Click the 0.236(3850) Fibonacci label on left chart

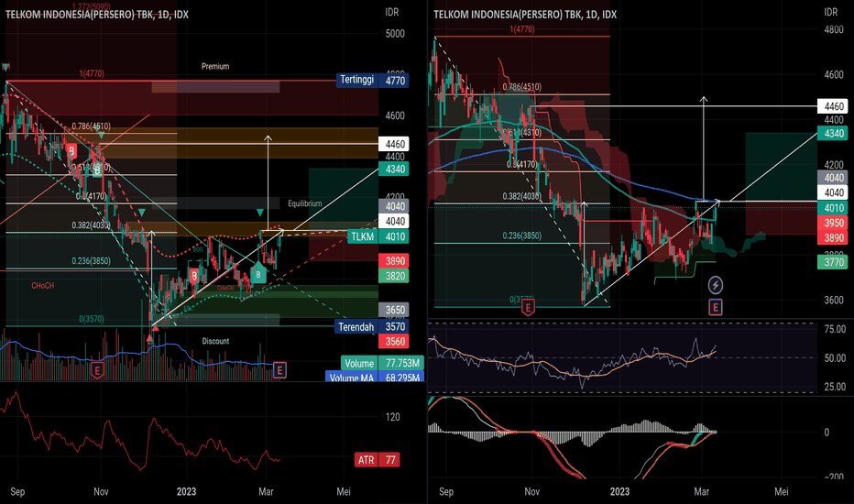pos(91,261)
